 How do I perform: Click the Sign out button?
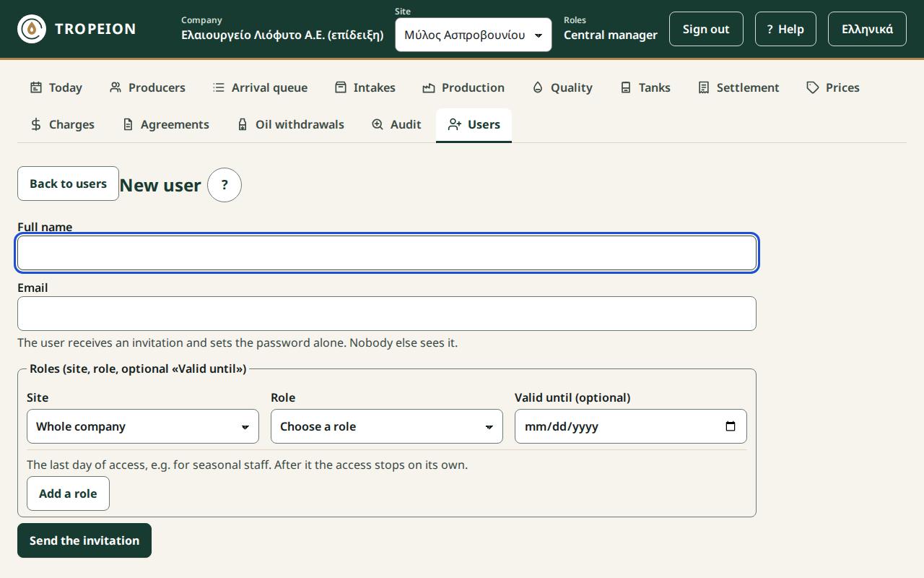[x=706, y=29]
